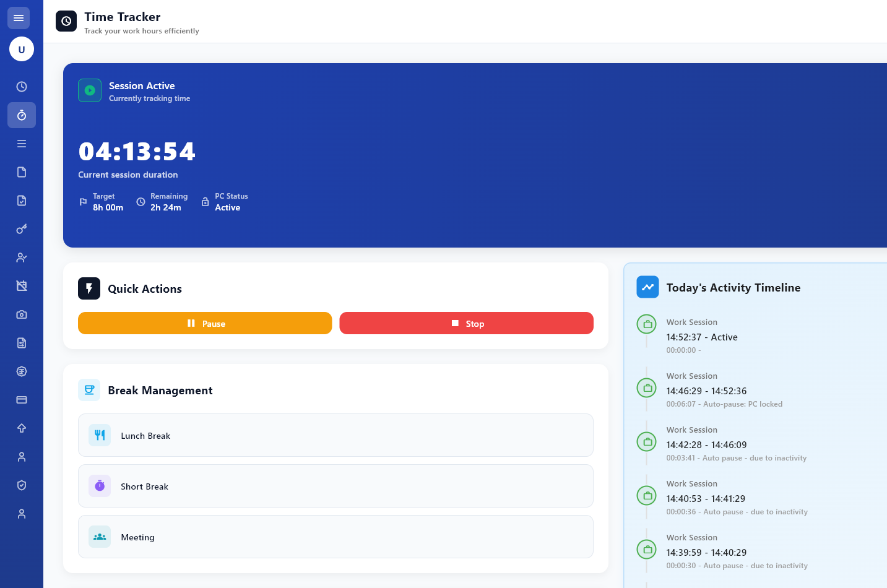The height and width of the screenshot is (588, 887).
Task: Toggle the hamburger sidebar menu button
Action: click(x=19, y=18)
